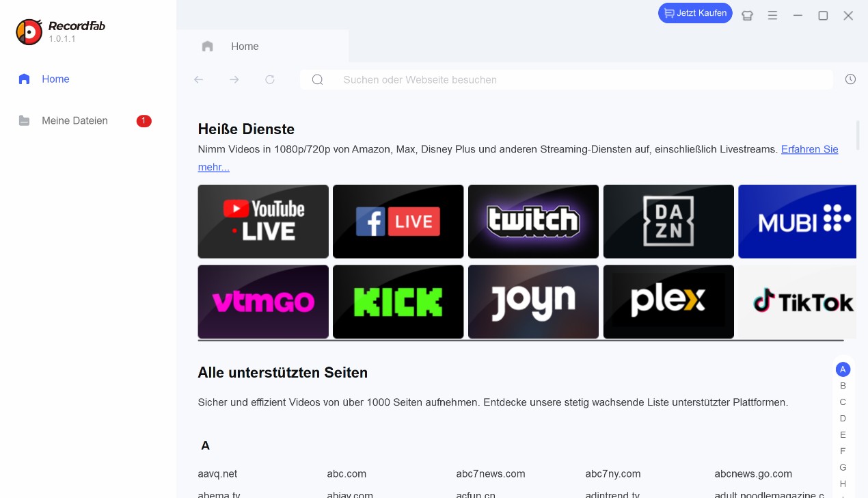868x498 pixels.
Task: Click the Jetzt Kaufen button
Action: click(x=695, y=13)
